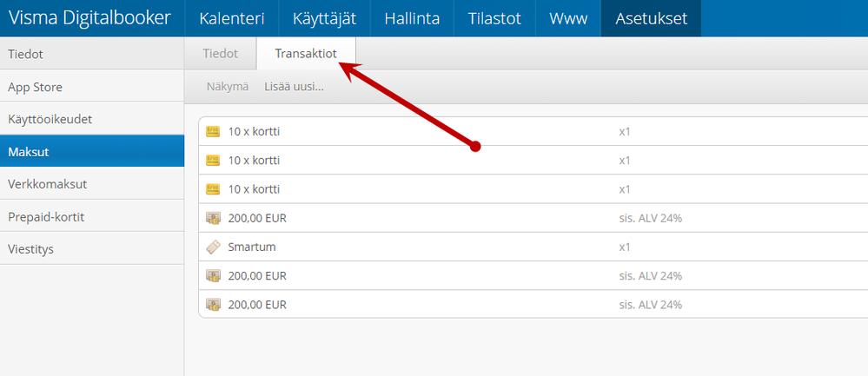The height and width of the screenshot is (376, 868).
Task: Select the highlighted Maksut sidebar item
Action: click(92, 151)
